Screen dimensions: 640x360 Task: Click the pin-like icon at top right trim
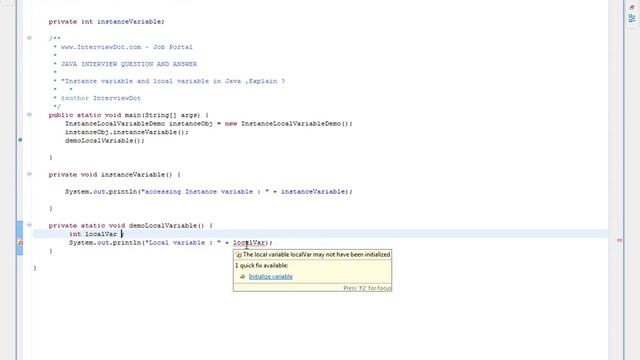tap(632, 7)
